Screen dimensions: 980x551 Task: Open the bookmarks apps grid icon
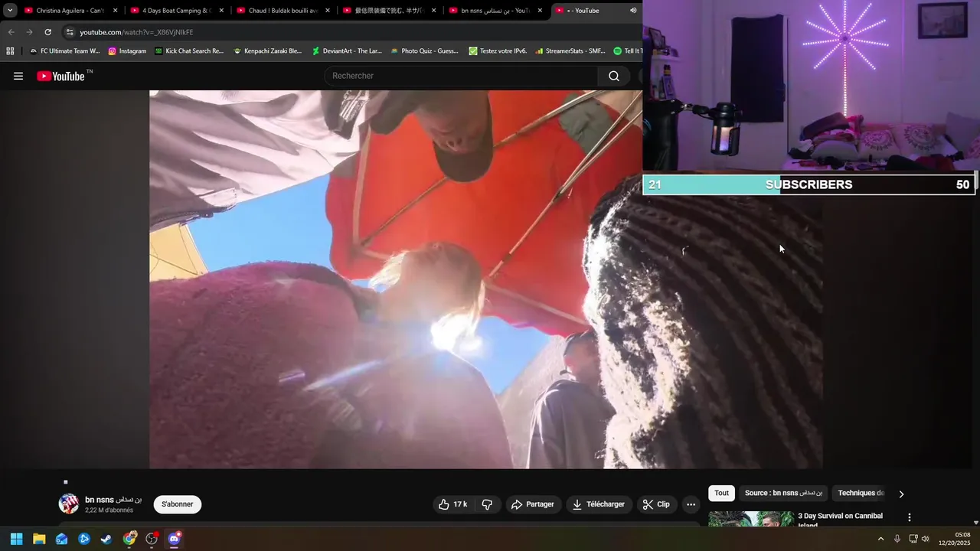[10, 51]
